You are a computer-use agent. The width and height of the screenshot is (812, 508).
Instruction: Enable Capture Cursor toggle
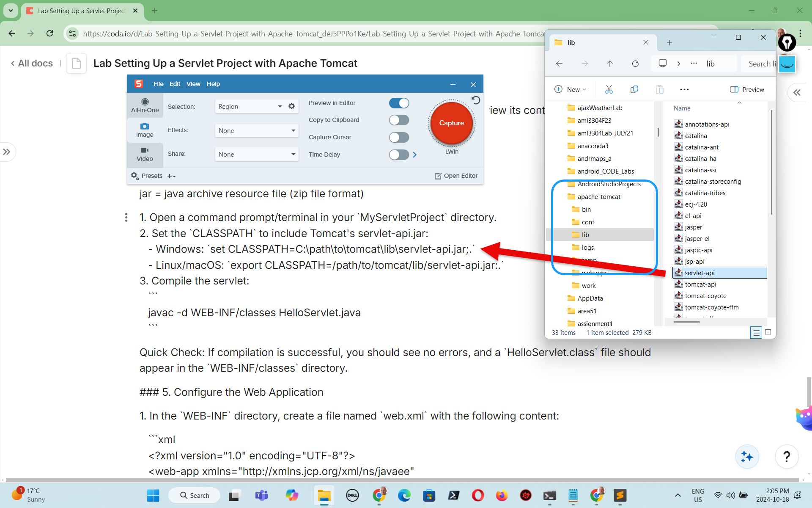[399, 137]
